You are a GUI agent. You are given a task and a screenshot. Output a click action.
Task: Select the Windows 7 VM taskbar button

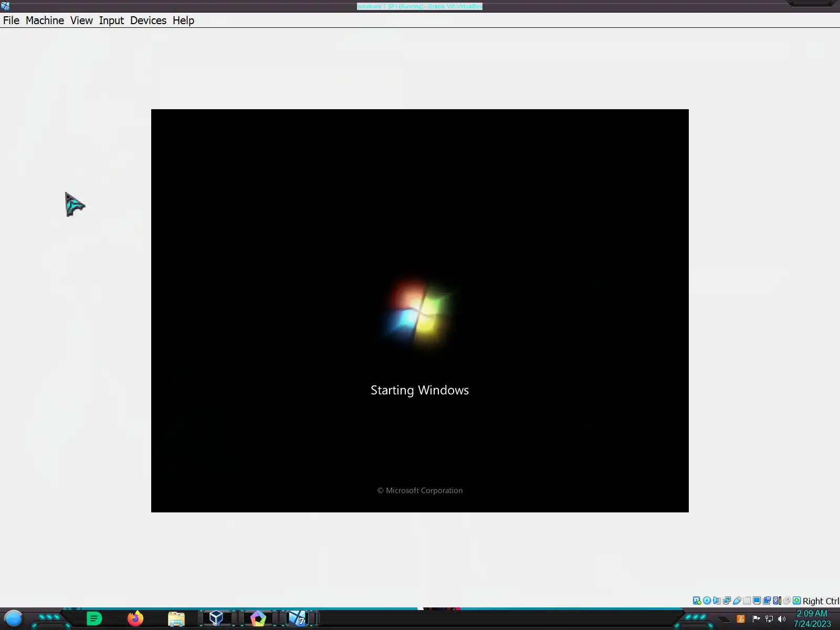point(298,618)
